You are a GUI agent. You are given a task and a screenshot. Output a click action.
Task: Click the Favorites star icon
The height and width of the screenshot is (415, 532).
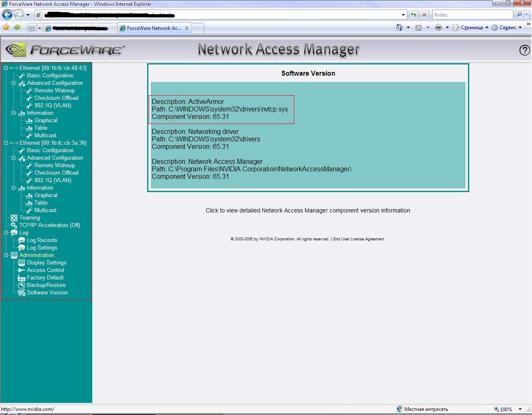(x=6, y=28)
